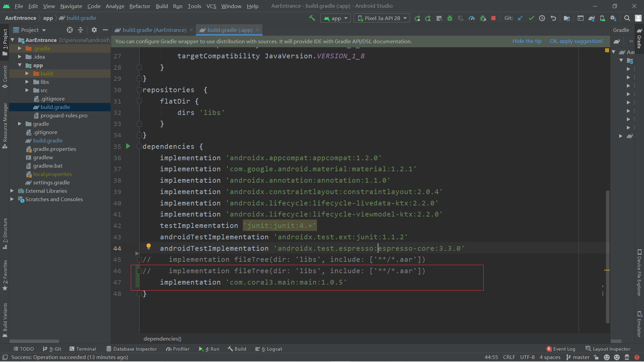Click UTF-8 encoding in status bar
The image size is (644, 362).
click(x=527, y=357)
